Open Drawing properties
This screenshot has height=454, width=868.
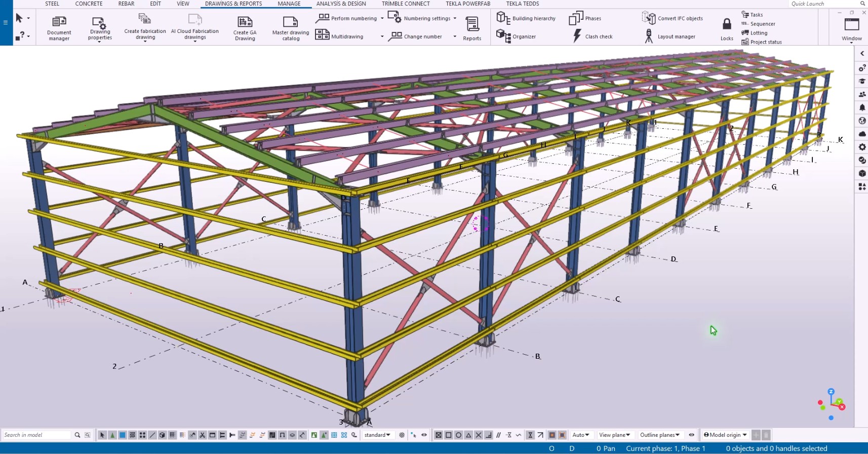pos(100,28)
